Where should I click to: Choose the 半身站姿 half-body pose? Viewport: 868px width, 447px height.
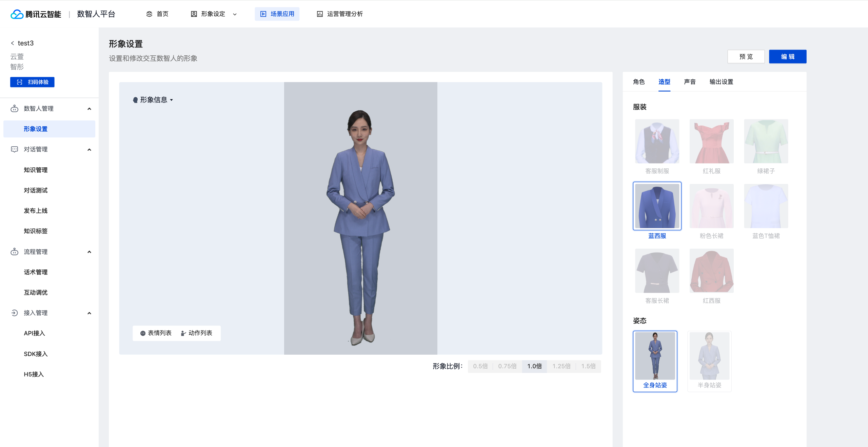(709, 361)
